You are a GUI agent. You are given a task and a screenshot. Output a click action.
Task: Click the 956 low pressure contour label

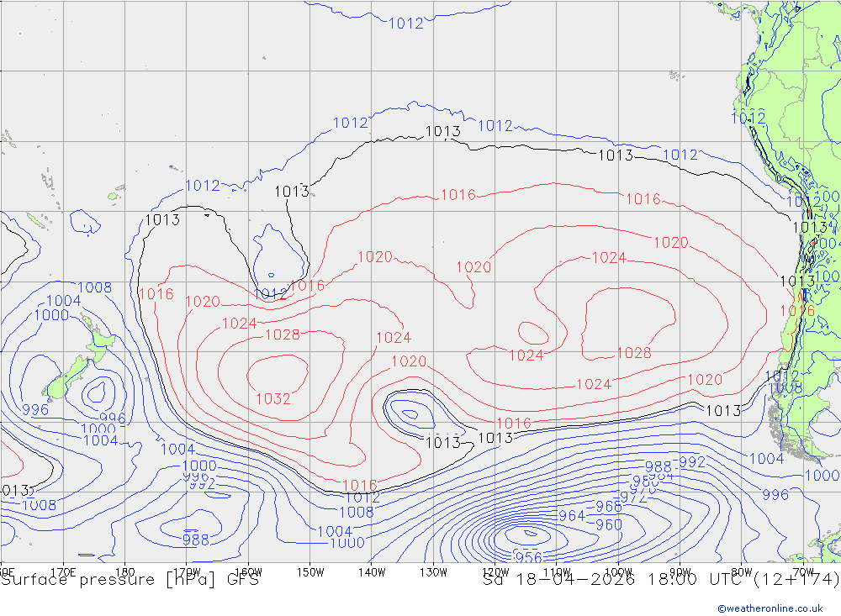click(528, 557)
